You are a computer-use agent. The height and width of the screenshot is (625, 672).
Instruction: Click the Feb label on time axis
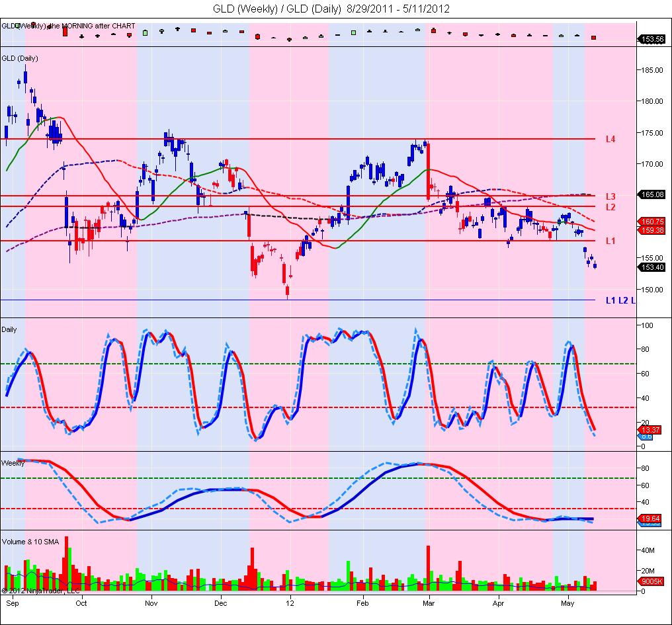click(x=362, y=604)
